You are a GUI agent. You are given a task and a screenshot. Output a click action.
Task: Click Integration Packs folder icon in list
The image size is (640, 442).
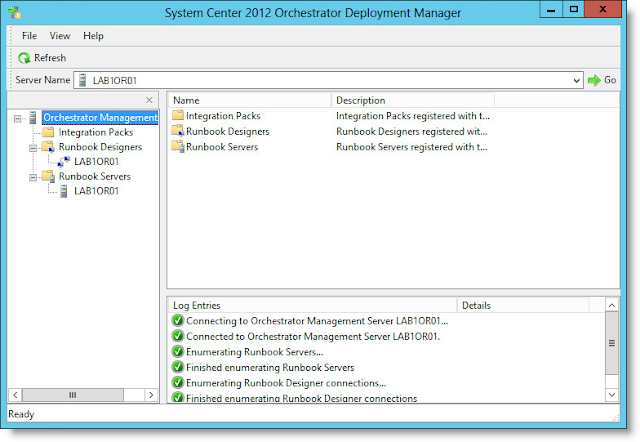pos(178,115)
